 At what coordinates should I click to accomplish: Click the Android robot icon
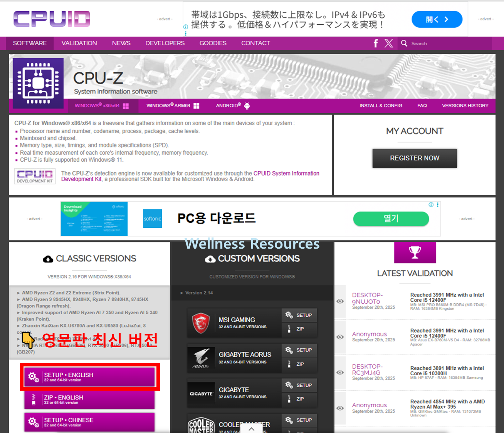click(247, 106)
